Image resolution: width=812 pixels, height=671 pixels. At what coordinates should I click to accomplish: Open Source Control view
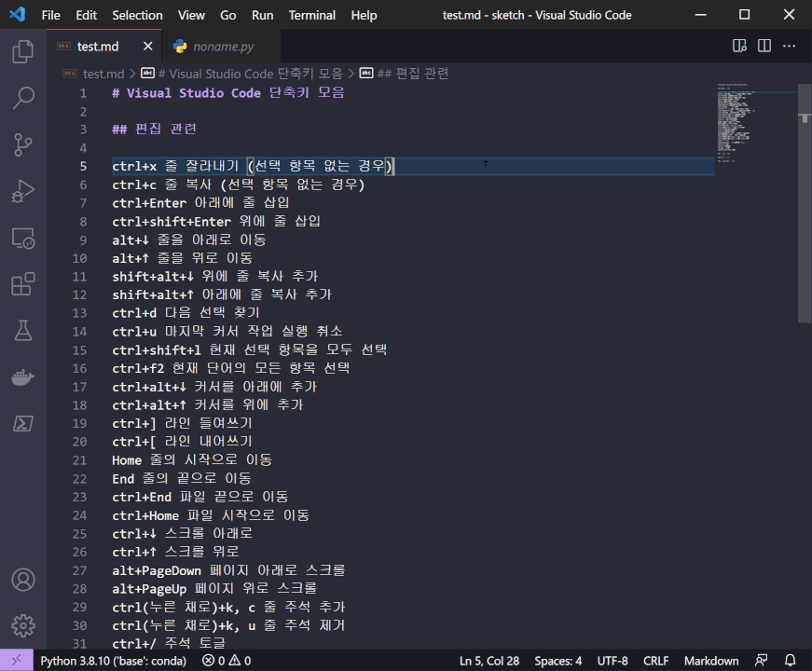coord(22,144)
